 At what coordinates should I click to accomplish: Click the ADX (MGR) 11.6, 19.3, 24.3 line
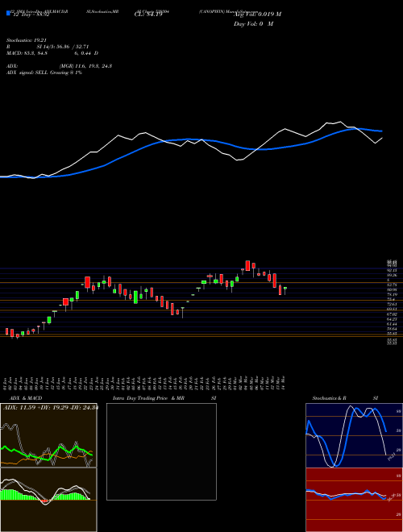click(60, 66)
